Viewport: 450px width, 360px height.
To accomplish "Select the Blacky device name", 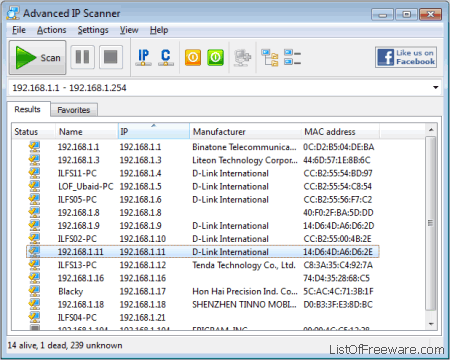I will coord(70,291).
